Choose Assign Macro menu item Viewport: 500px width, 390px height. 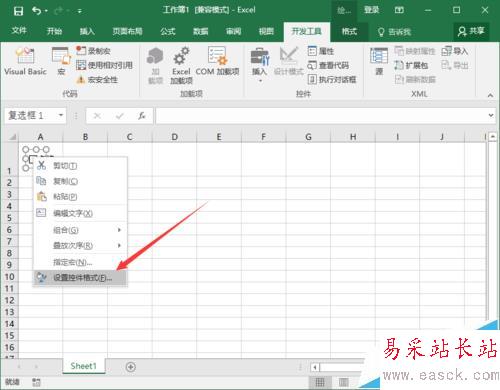80,262
